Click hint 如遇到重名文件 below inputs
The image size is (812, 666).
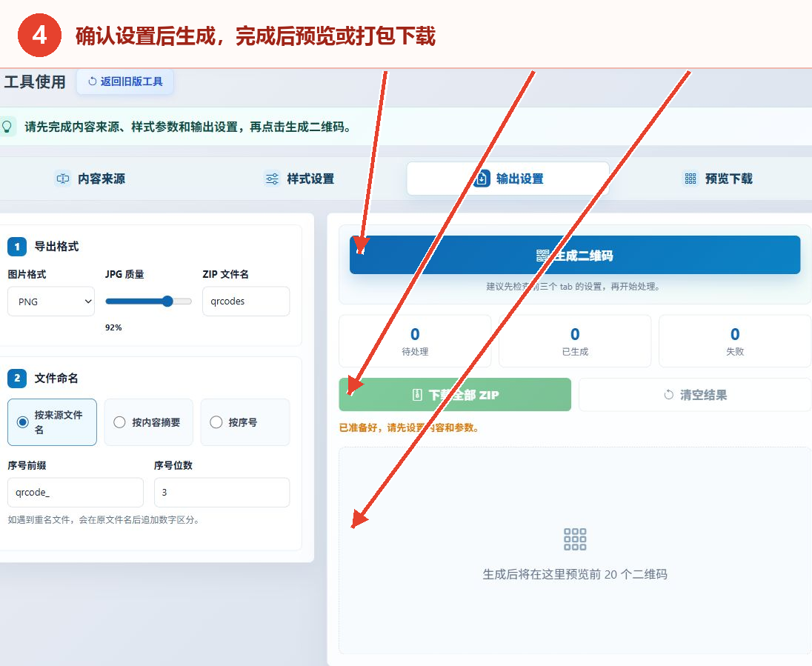pos(104,519)
